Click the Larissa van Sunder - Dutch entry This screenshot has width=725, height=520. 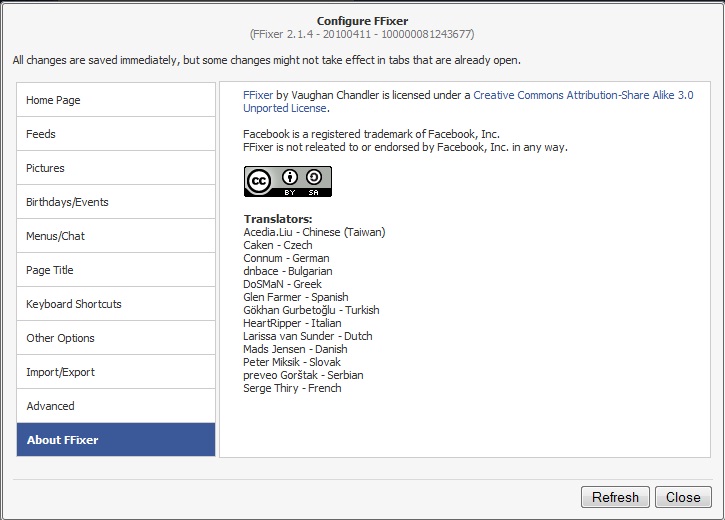(x=308, y=336)
